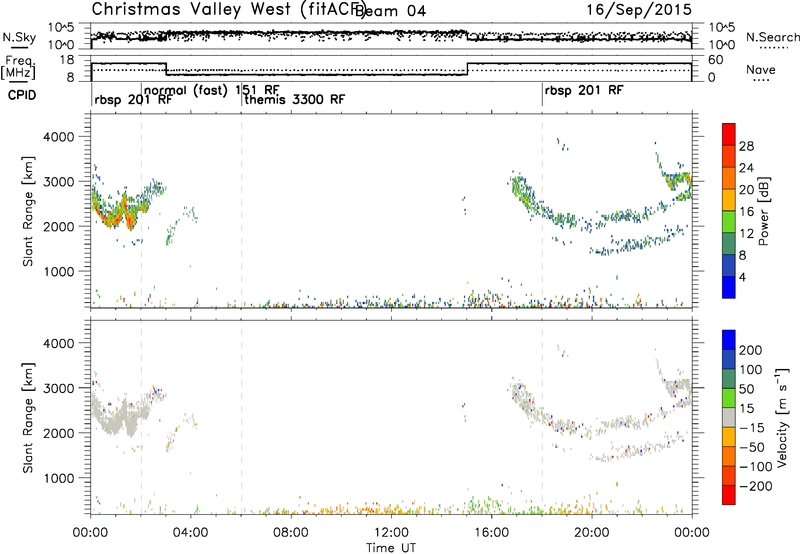The width and height of the screenshot is (800, 554).
Task: Click the plot title 'Christmas Valley West (fitACF)'
Action: pyautogui.click(x=229, y=10)
